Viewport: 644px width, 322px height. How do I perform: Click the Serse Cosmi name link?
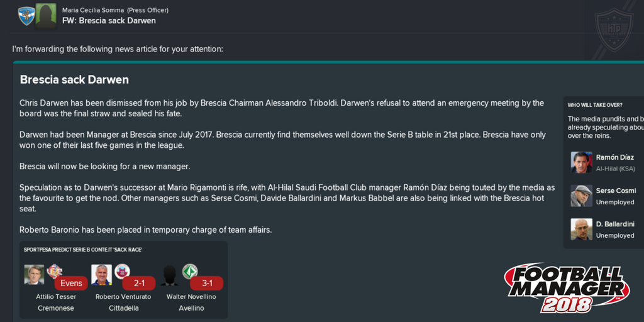[615, 191]
